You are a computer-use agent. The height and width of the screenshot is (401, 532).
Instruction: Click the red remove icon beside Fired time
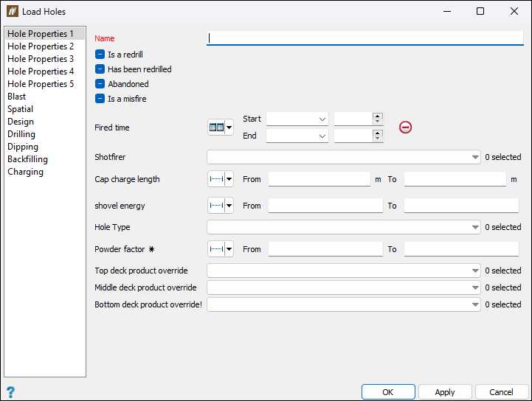click(405, 127)
